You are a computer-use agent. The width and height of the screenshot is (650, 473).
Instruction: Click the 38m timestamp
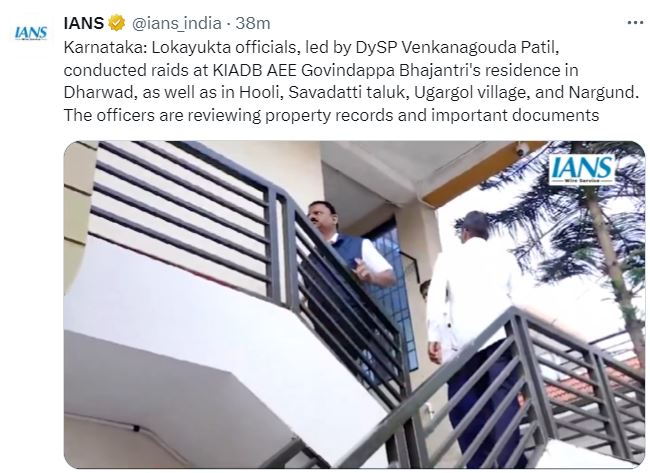pos(252,23)
